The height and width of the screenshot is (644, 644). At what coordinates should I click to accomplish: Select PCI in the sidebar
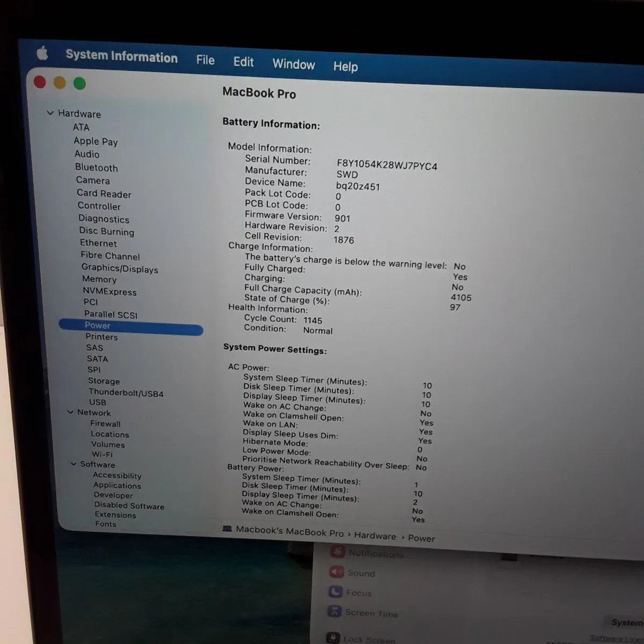point(91,302)
